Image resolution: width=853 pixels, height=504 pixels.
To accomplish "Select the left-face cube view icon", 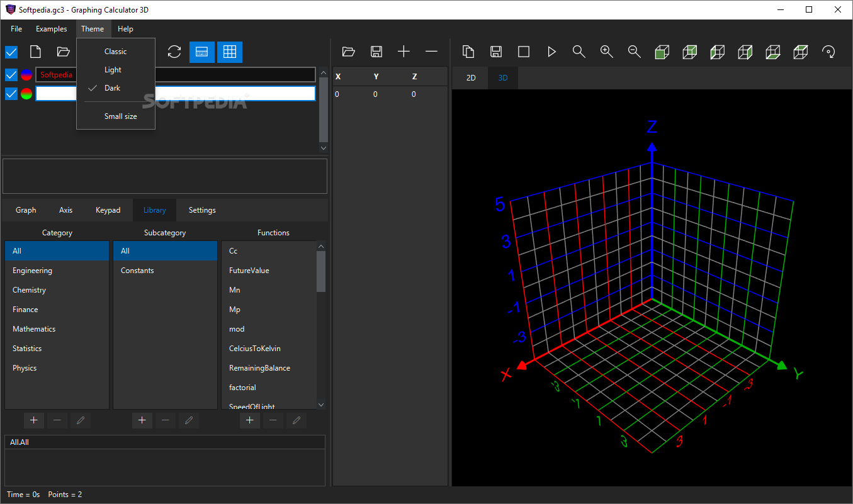I will point(718,52).
